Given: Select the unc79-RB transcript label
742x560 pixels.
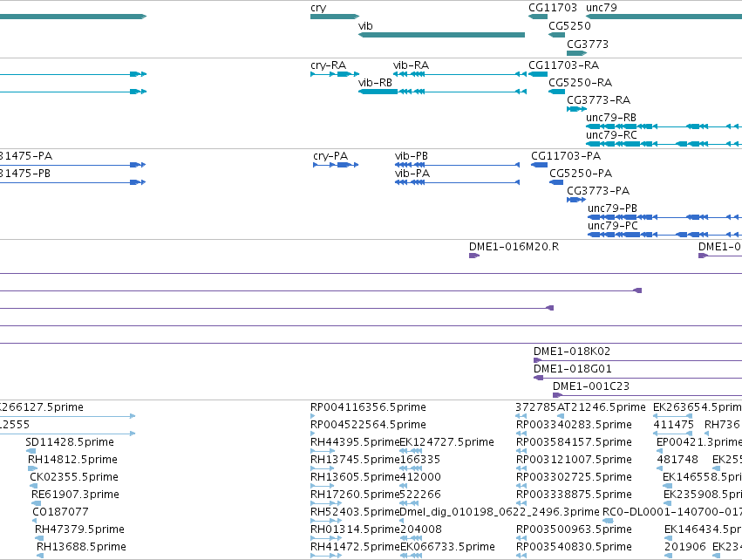Looking at the screenshot, I should [611, 118].
